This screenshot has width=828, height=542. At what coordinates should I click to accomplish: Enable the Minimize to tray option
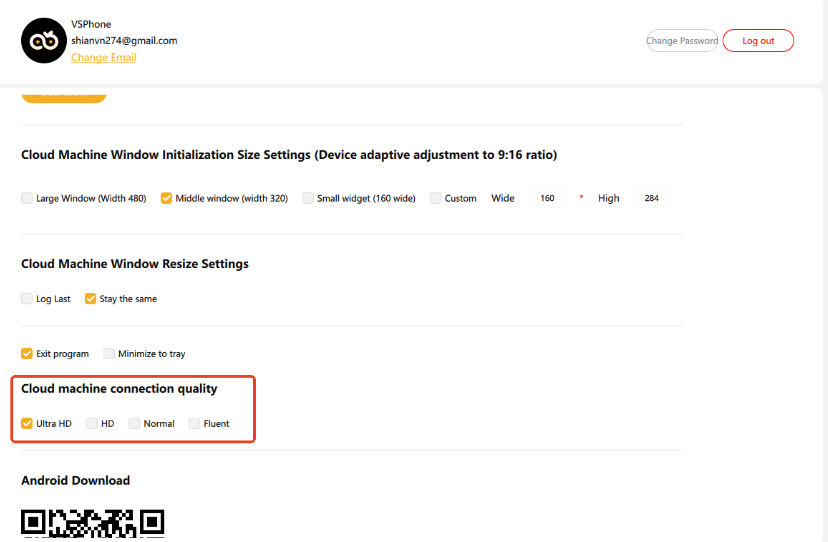coord(109,354)
